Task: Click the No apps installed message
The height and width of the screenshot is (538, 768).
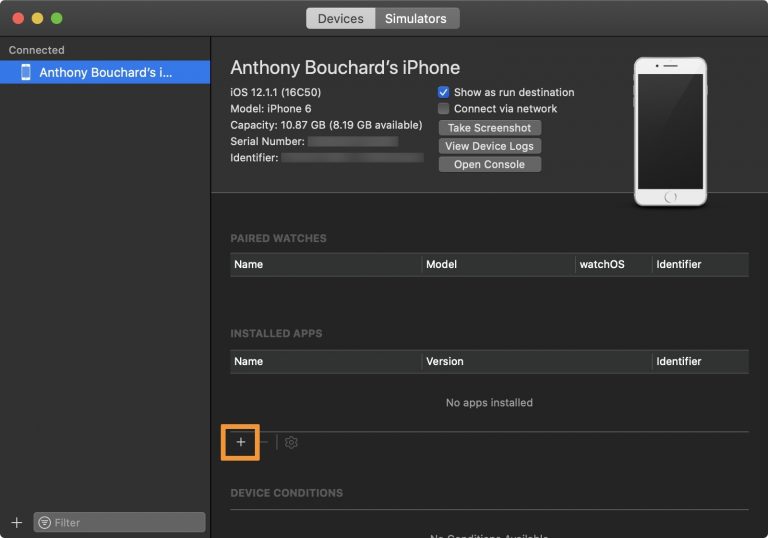Action: click(x=489, y=402)
